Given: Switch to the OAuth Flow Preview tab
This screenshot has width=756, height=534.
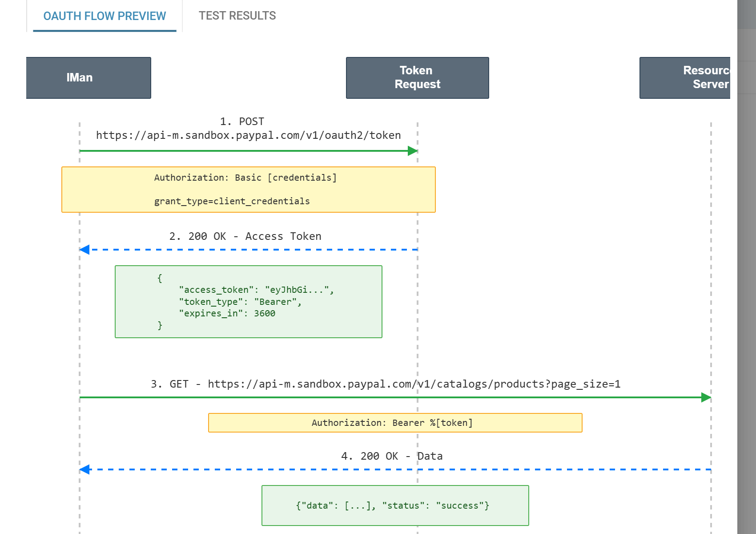Looking at the screenshot, I should pyautogui.click(x=105, y=16).
